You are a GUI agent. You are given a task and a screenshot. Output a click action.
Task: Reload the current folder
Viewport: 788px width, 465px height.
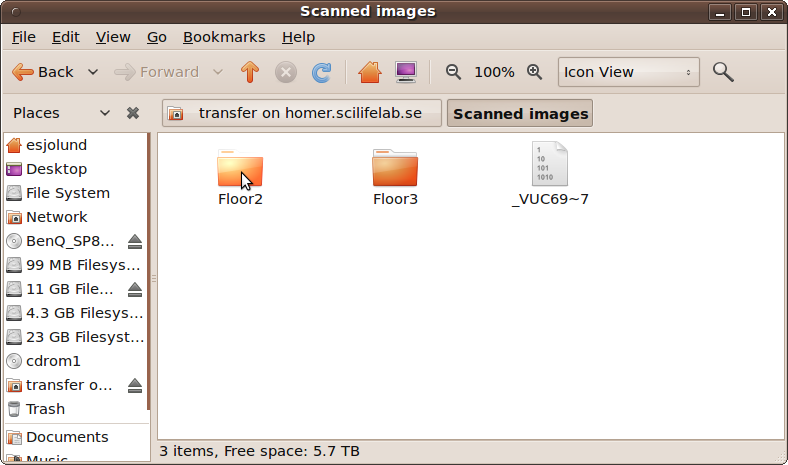coord(322,72)
